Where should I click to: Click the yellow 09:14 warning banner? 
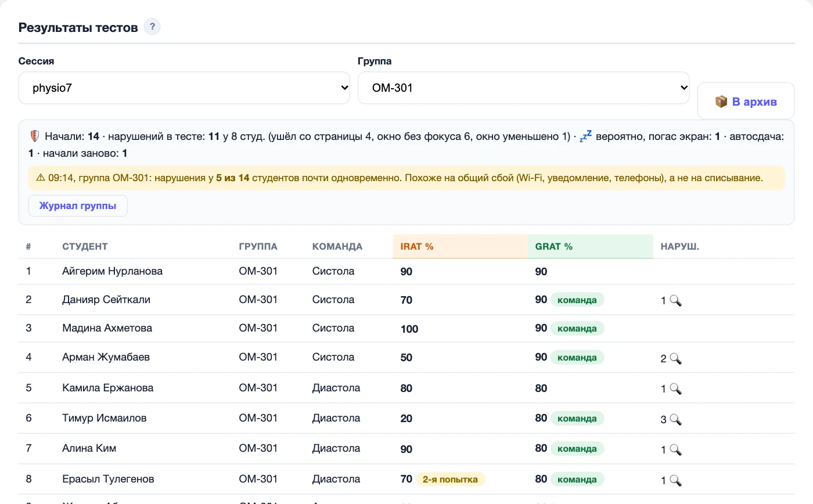click(406, 178)
